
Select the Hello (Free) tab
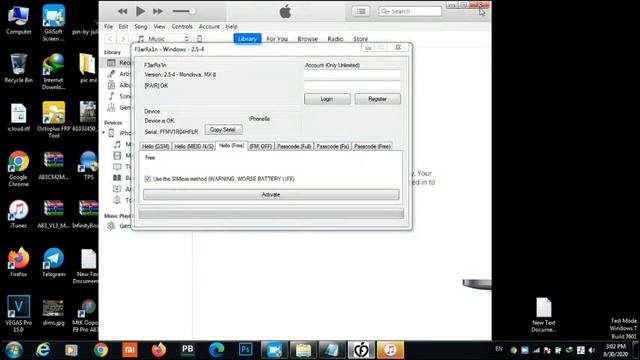231,145
